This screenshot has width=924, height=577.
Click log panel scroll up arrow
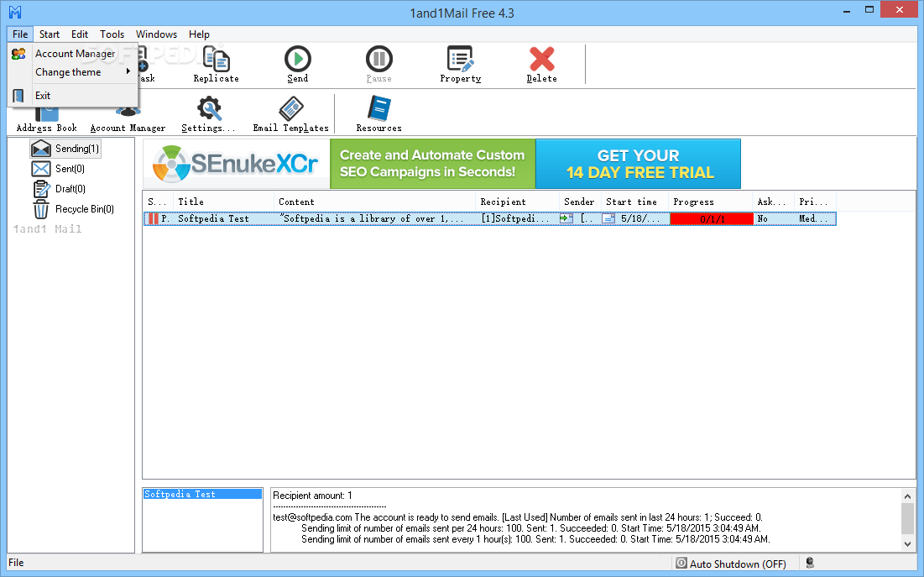pyautogui.click(x=907, y=496)
